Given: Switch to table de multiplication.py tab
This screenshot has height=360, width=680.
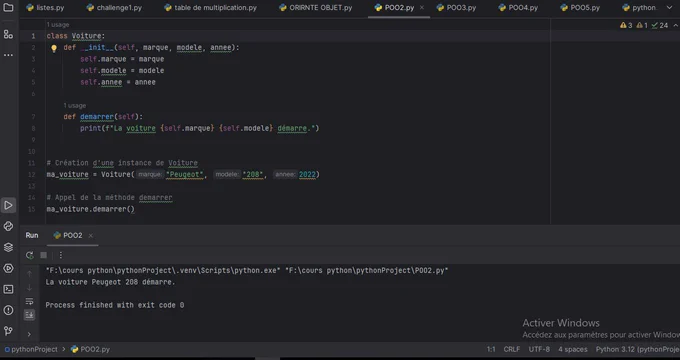Looking at the screenshot, I should pyautogui.click(x=210, y=8).
